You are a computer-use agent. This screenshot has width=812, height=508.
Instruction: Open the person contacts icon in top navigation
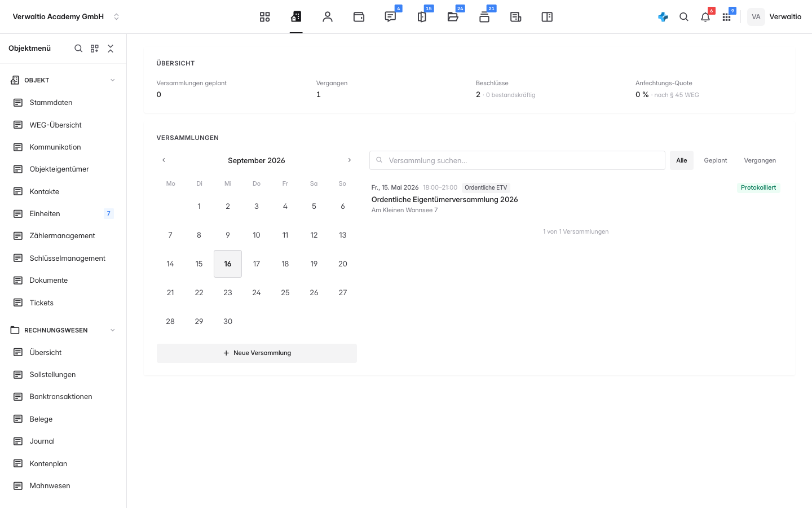pos(328,17)
